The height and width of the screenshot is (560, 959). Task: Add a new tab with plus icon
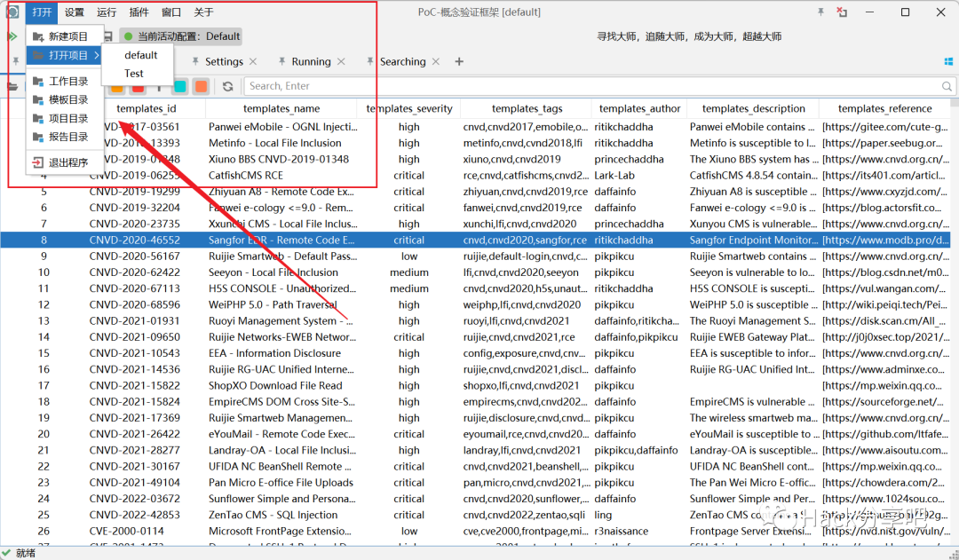click(x=459, y=61)
